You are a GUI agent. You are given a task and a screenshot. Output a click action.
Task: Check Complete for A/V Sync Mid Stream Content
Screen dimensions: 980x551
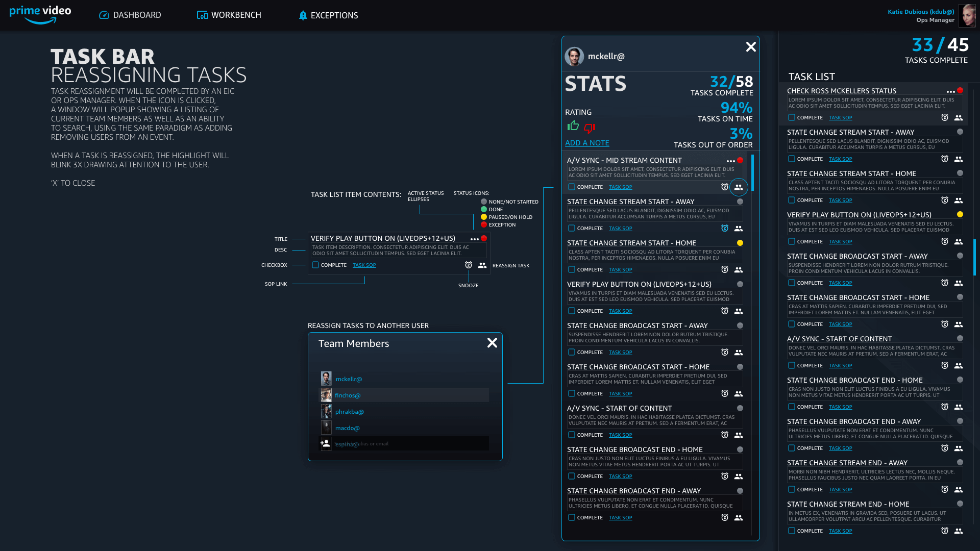(x=572, y=187)
